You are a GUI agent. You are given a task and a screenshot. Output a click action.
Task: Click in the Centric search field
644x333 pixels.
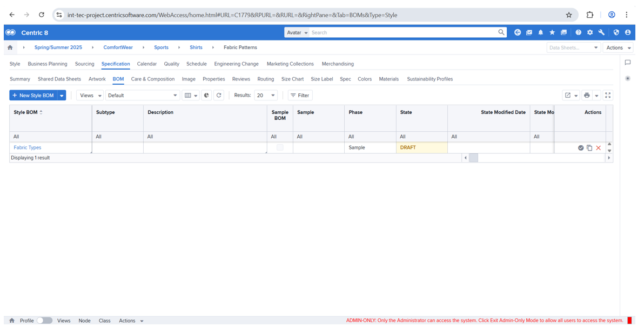404,32
